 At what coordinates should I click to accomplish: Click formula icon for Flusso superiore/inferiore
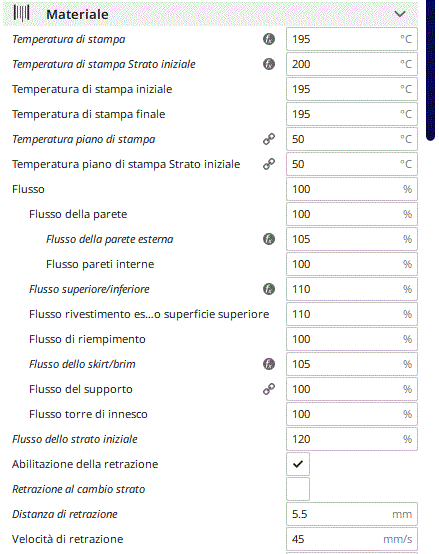pyautogui.click(x=269, y=289)
